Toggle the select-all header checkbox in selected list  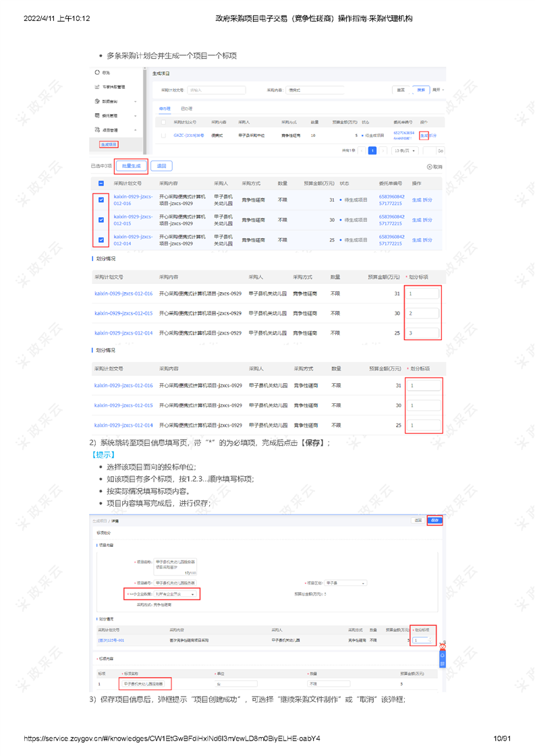[x=101, y=183]
